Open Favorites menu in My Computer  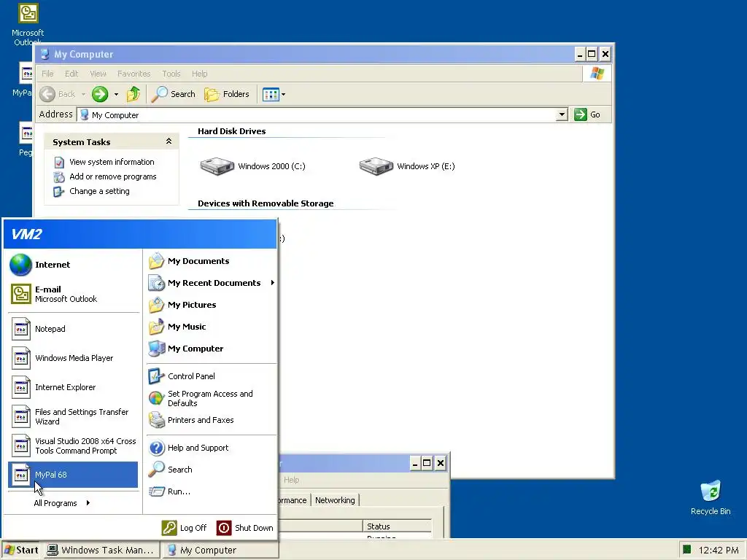134,74
